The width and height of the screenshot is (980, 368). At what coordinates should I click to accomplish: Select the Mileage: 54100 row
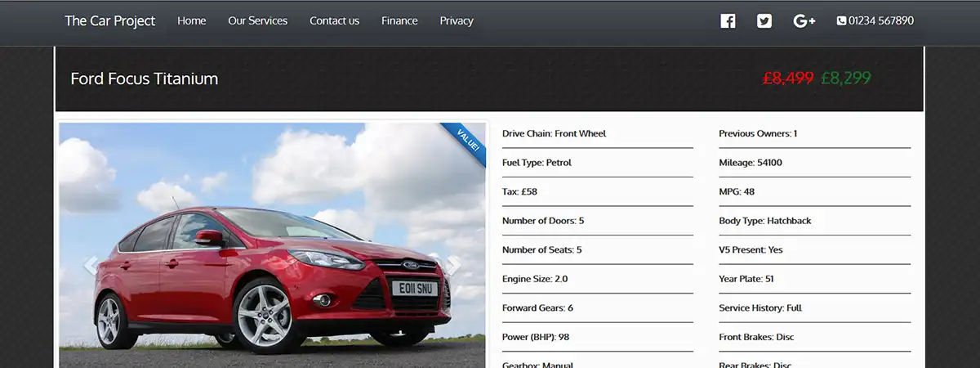pos(814,163)
